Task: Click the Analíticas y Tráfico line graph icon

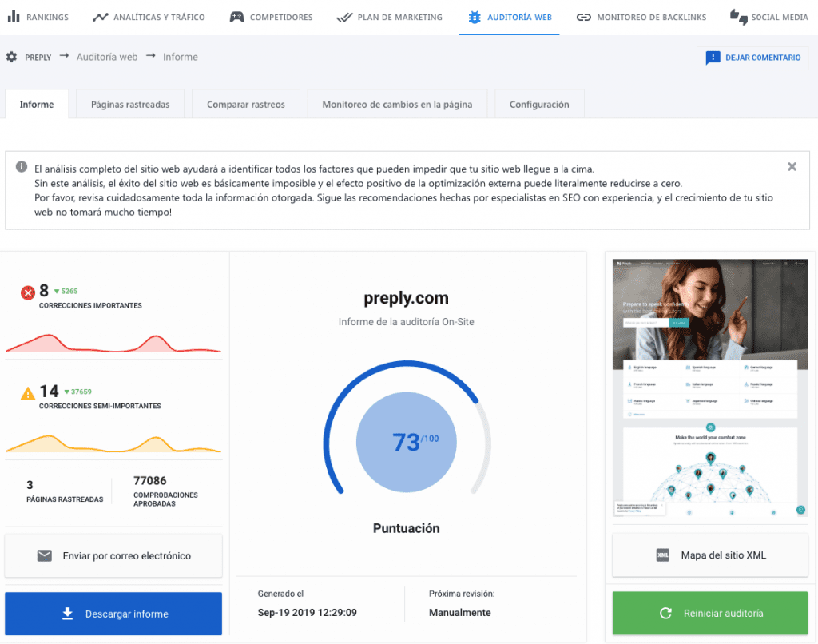Action: 100,18
